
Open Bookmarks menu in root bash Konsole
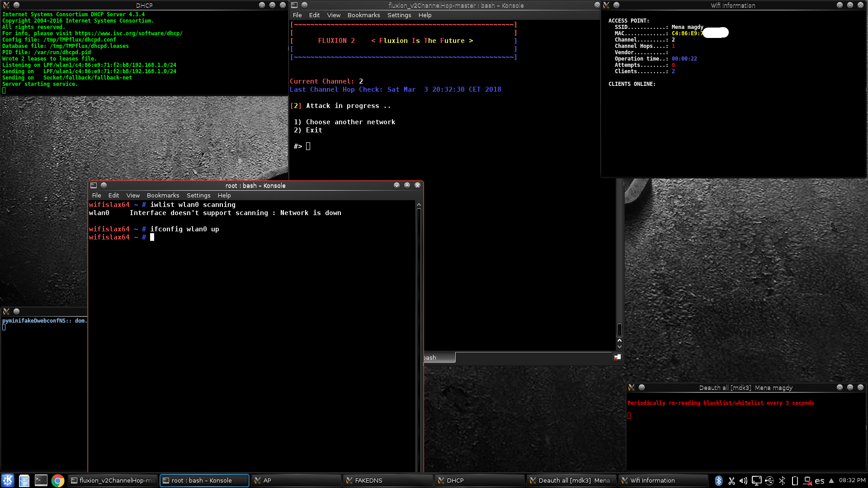coord(163,195)
